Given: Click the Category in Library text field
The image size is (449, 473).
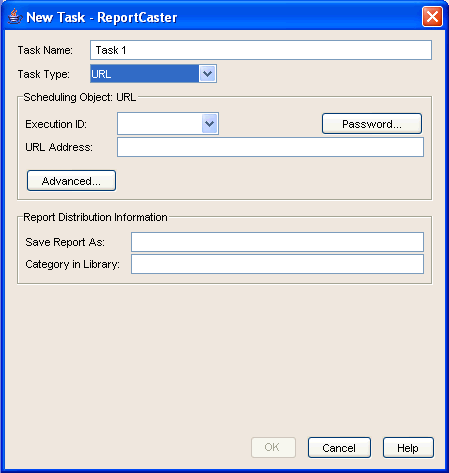Looking at the screenshot, I should (277, 264).
